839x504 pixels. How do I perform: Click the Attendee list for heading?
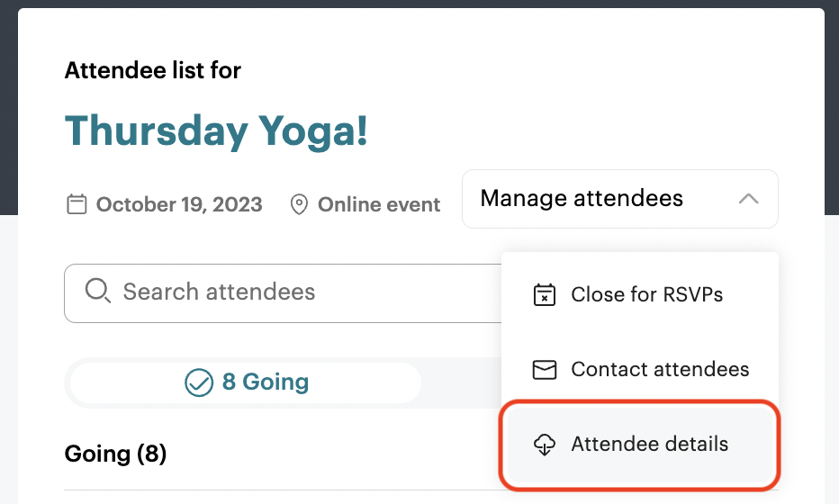point(153,70)
